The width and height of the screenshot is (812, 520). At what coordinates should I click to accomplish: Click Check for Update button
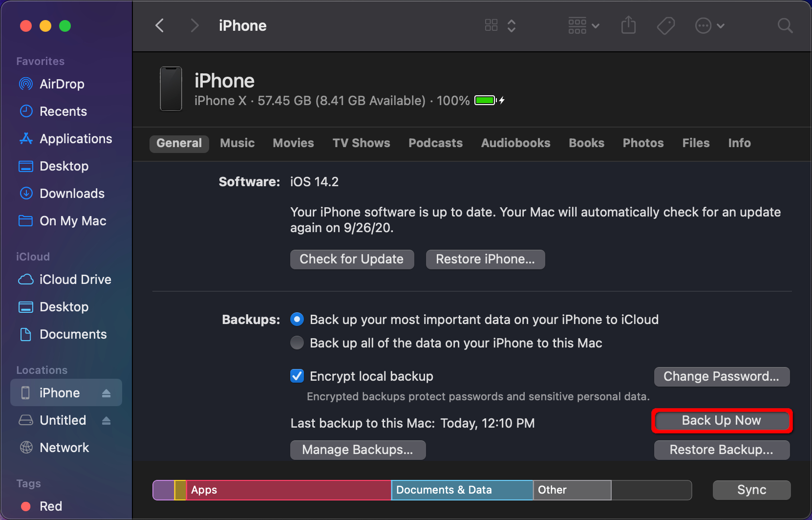(352, 260)
